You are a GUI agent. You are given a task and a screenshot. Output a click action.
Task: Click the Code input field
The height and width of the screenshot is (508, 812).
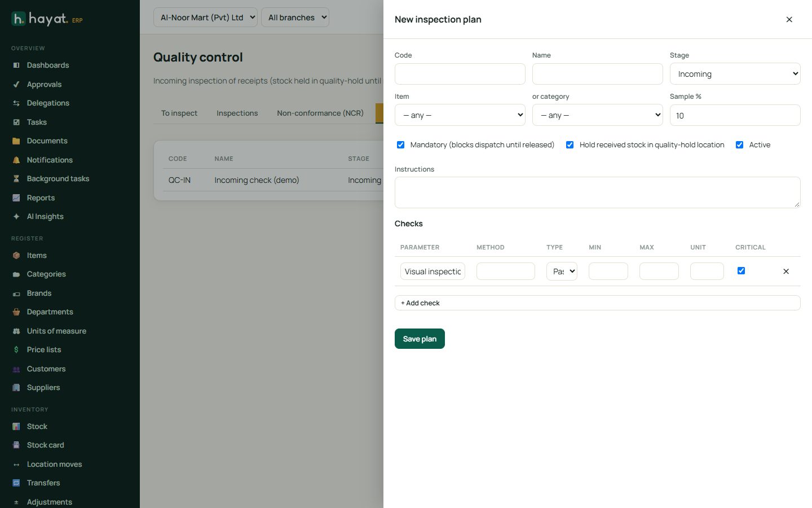tap(460, 74)
